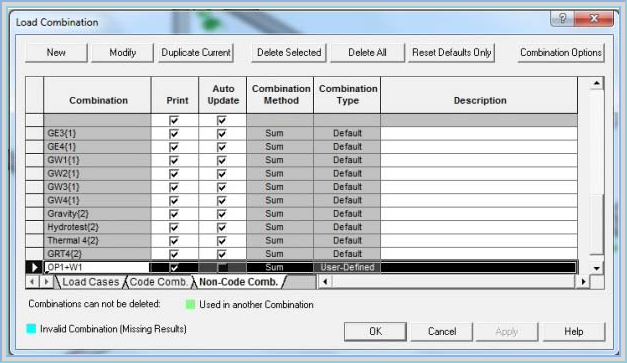The image size is (627, 363).
Task: Click the Modify button
Action: pyautogui.click(x=122, y=53)
